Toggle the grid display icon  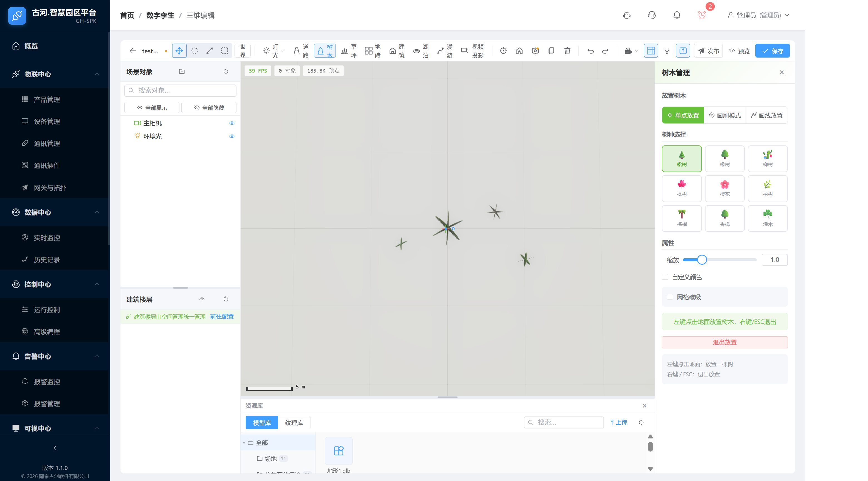(x=651, y=51)
